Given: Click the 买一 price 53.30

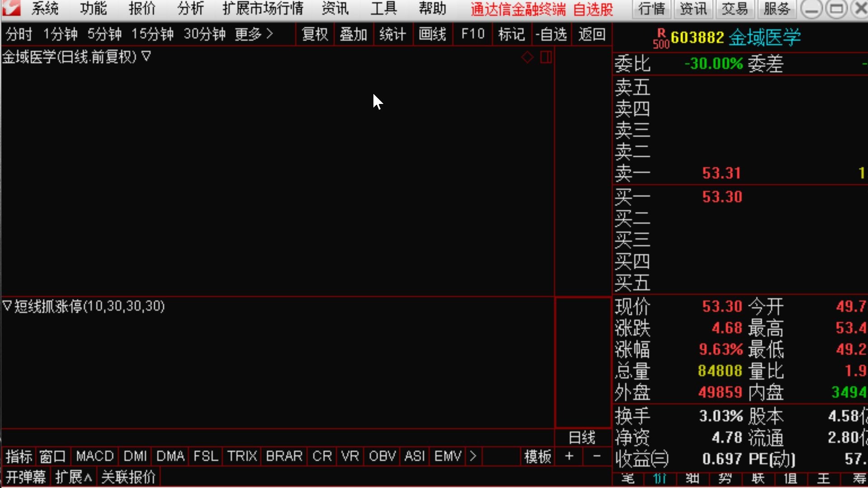Looking at the screenshot, I should (x=722, y=197).
